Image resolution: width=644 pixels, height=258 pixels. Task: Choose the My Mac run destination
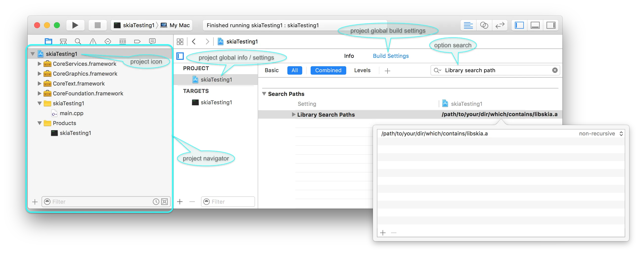(x=175, y=25)
